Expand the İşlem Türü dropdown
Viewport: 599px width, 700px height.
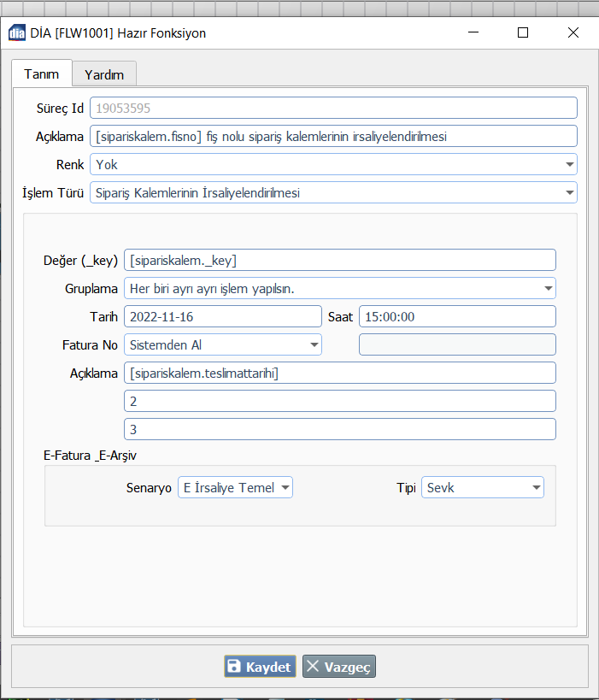coord(333,193)
